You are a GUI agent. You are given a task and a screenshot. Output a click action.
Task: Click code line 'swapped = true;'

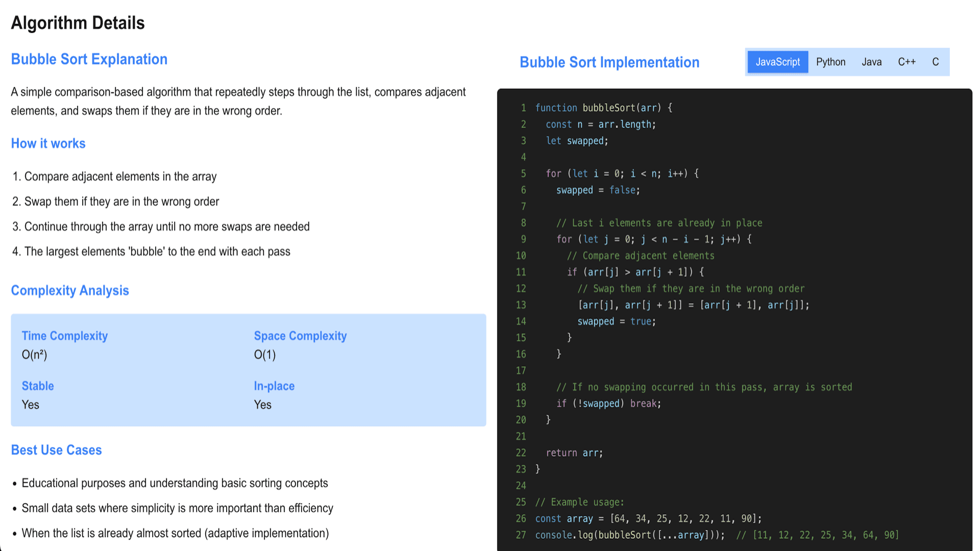tap(617, 321)
